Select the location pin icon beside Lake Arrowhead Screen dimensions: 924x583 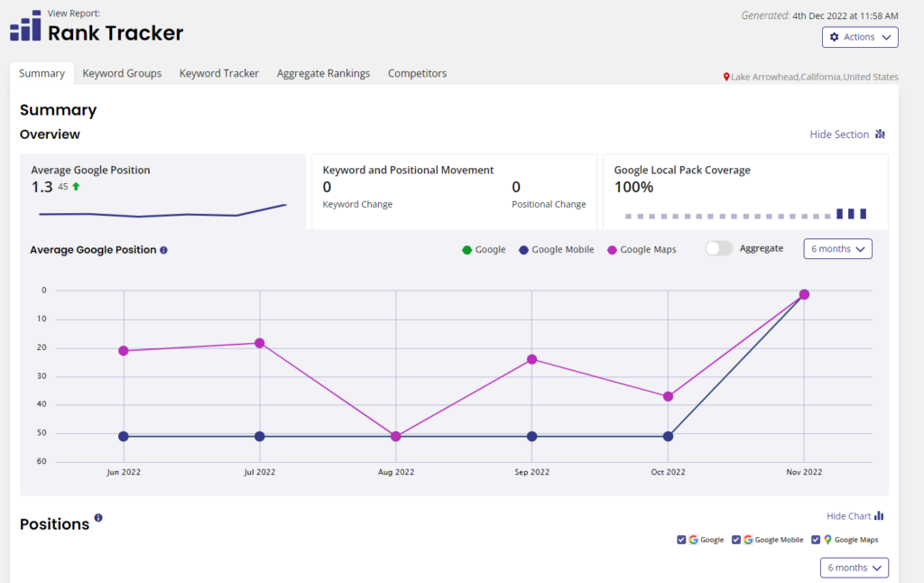coord(727,77)
